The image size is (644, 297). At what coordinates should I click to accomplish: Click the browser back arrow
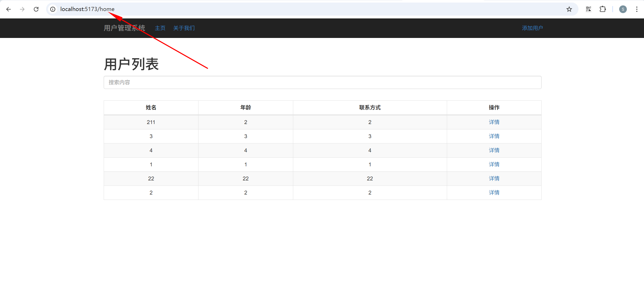(x=8, y=9)
